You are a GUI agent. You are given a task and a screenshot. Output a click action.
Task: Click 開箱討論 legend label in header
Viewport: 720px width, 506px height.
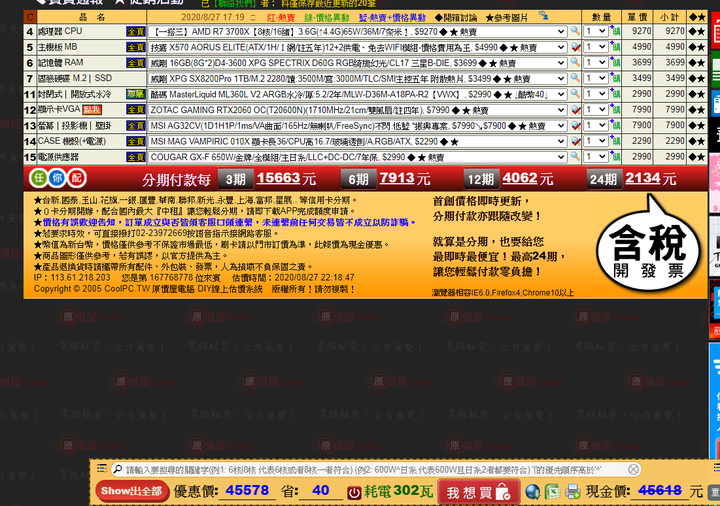[456, 18]
